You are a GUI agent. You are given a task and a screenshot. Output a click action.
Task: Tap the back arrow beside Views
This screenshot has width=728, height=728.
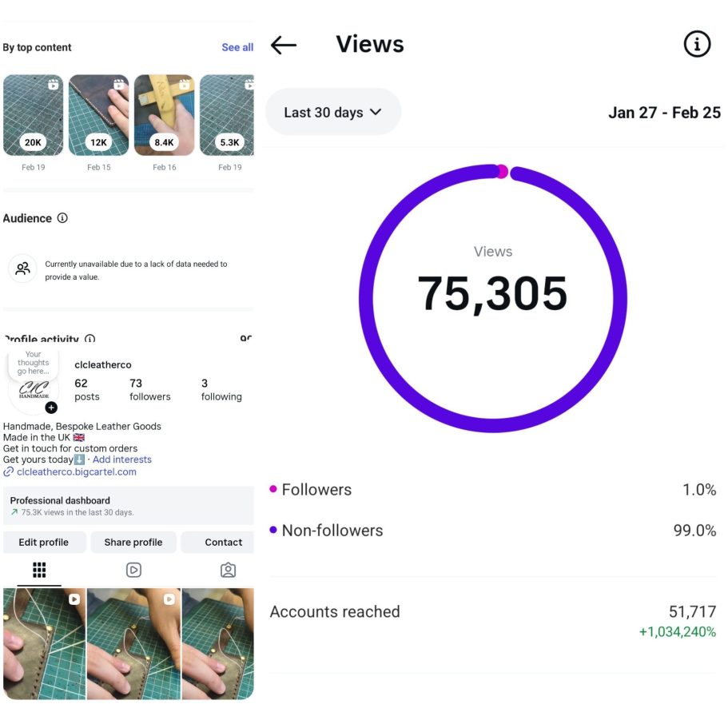tap(284, 45)
